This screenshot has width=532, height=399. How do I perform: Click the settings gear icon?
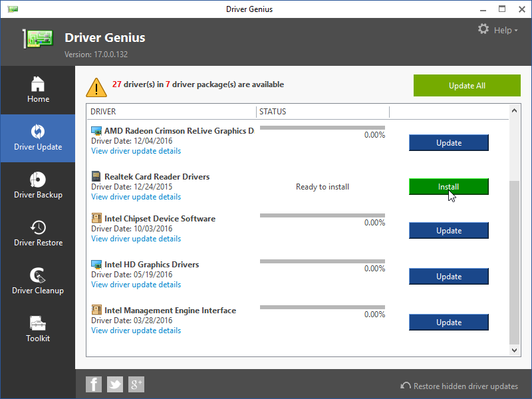483,29
